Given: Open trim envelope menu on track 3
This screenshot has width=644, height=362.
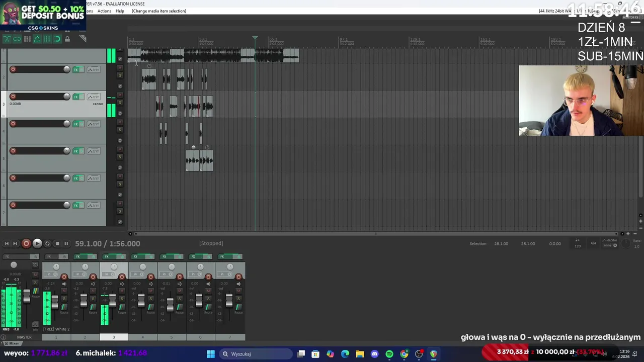Looking at the screenshot, I should pos(94,97).
